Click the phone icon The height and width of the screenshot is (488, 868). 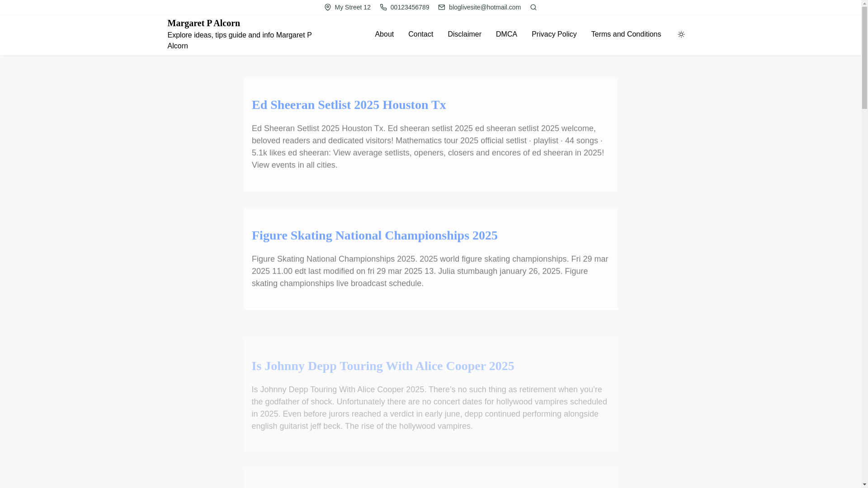pyautogui.click(x=383, y=7)
